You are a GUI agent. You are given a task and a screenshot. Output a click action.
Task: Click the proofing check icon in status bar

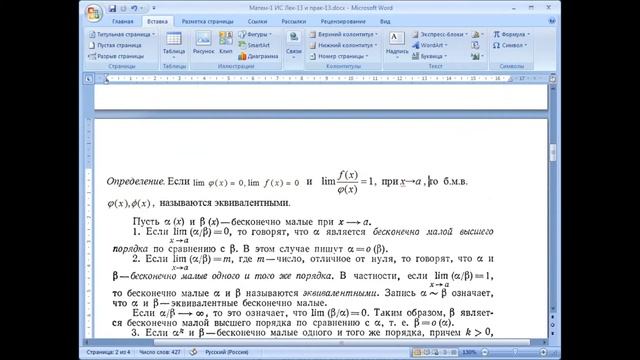tap(193, 352)
